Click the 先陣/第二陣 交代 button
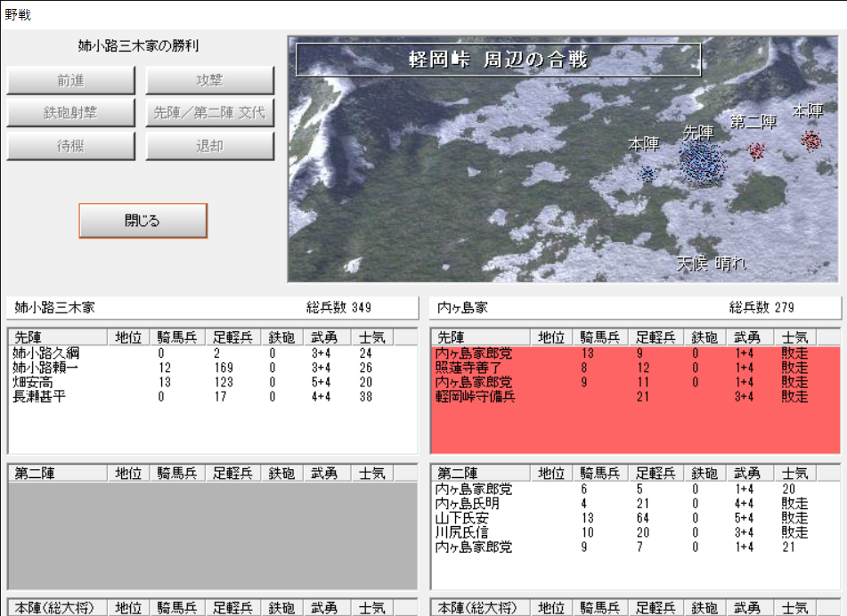Viewport: 847px width, 616px height. click(x=210, y=113)
